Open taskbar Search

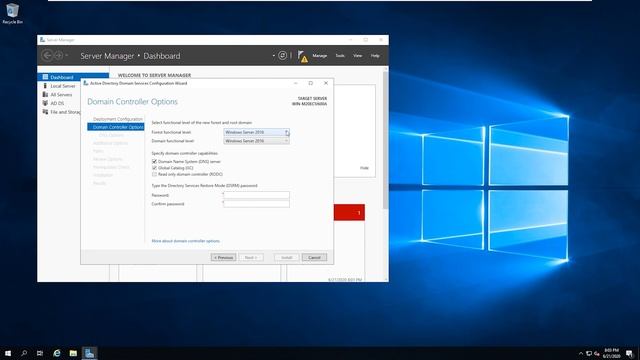[24, 353]
